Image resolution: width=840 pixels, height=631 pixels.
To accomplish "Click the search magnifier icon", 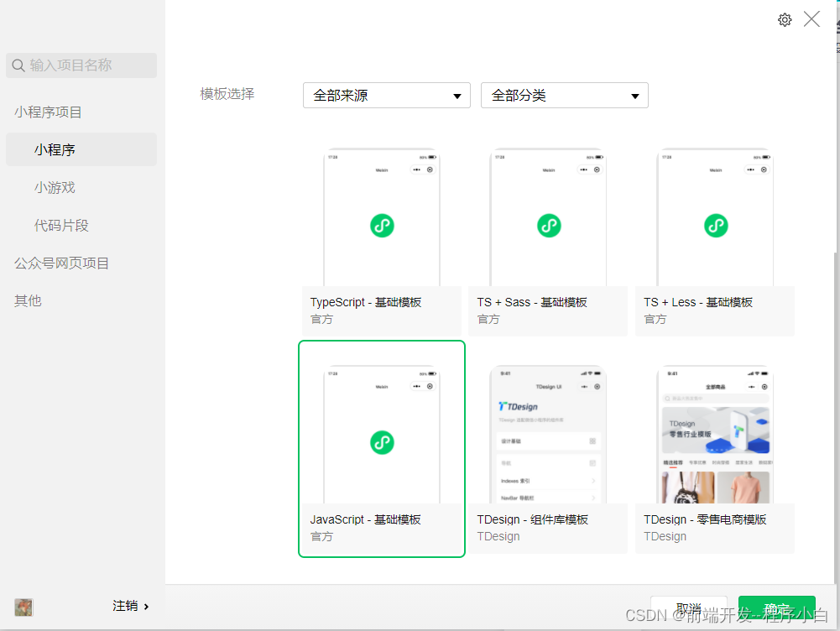I will tap(18, 65).
